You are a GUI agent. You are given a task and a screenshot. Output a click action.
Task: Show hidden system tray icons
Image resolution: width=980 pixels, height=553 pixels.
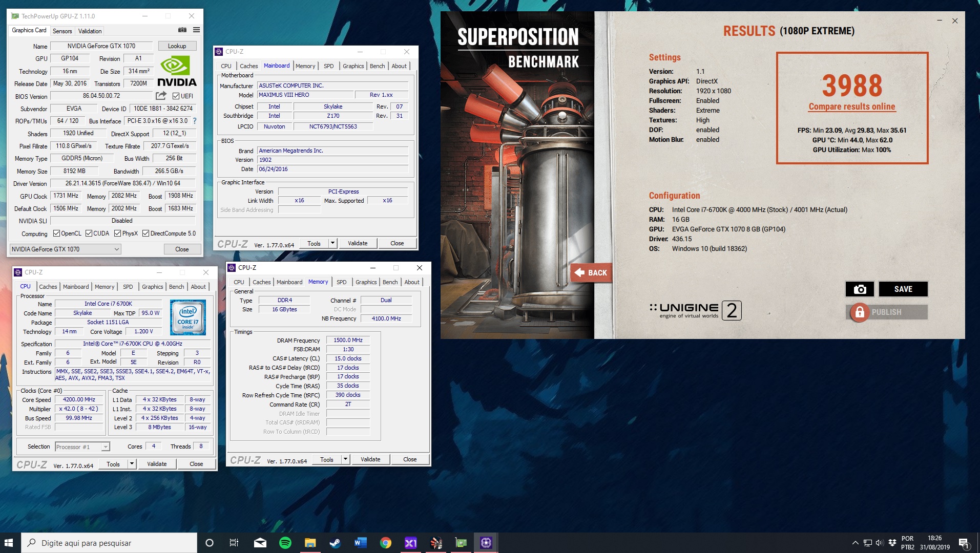tap(854, 543)
